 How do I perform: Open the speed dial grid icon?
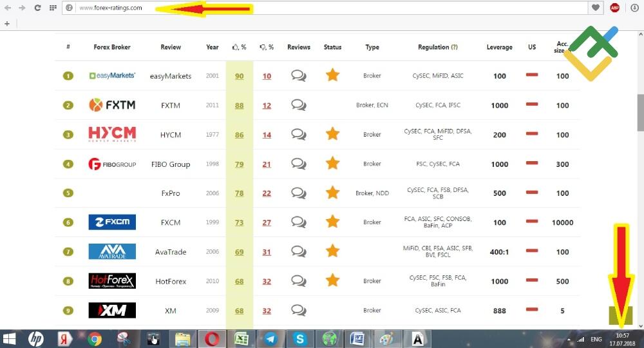(53, 8)
